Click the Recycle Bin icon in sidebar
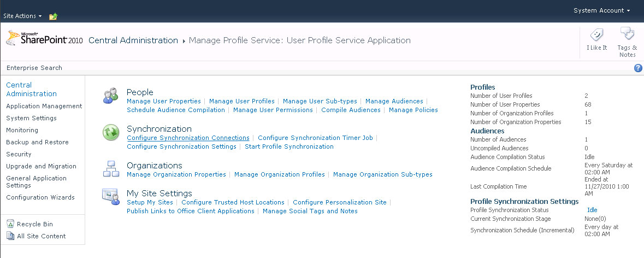 [10, 224]
